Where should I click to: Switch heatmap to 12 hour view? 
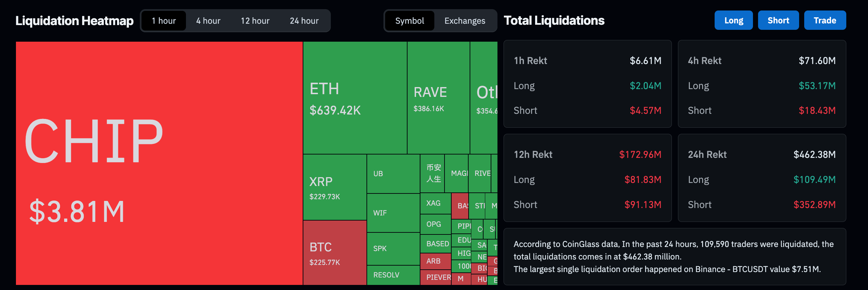(x=255, y=21)
